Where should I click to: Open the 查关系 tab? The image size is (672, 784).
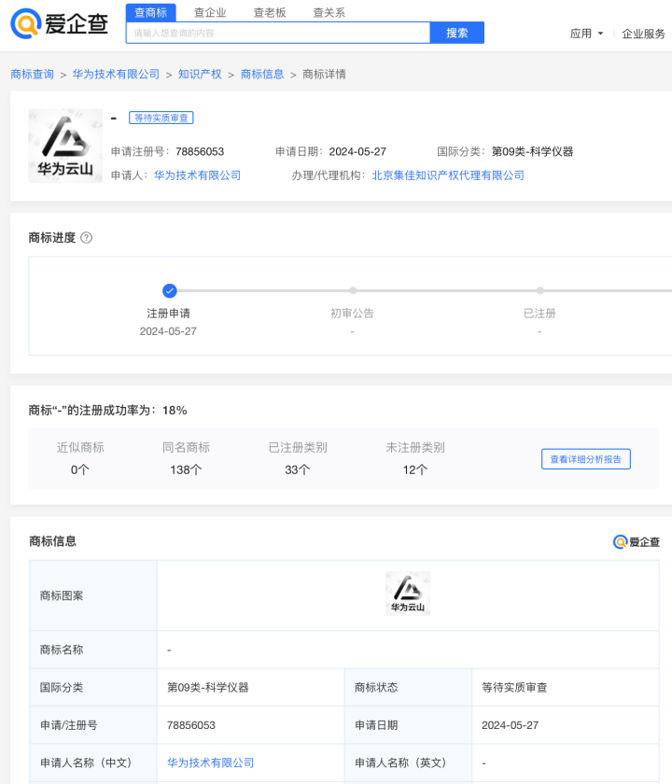329,12
